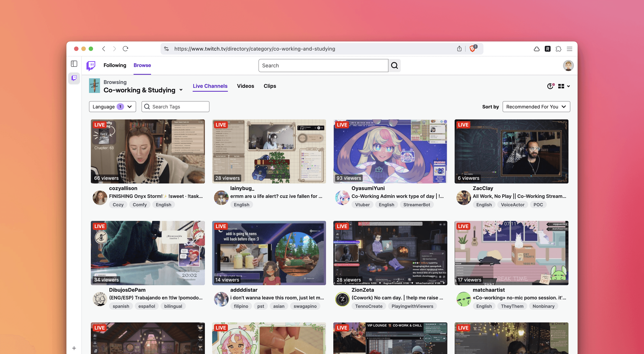Share this page from the address bar
This screenshot has height=354, width=644.
(459, 49)
